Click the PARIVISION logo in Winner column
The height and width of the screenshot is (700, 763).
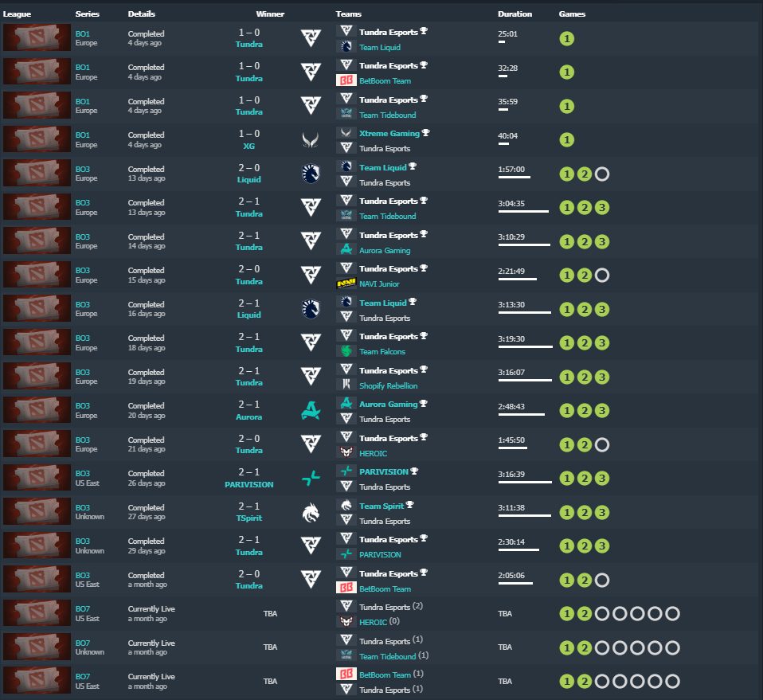pos(311,479)
